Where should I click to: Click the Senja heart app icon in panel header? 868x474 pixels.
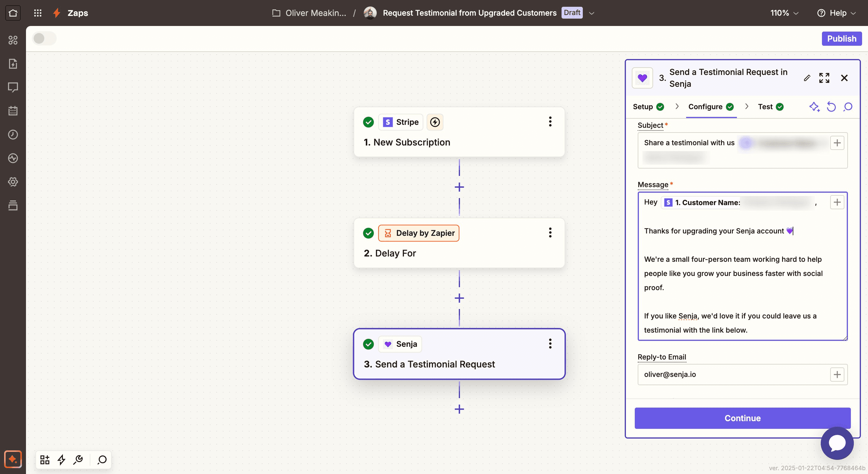pyautogui.click(x=642, y=78)
